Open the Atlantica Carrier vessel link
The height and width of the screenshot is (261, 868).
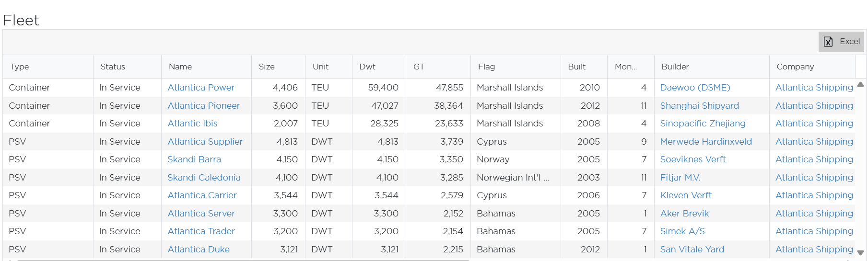click(202, 195)
